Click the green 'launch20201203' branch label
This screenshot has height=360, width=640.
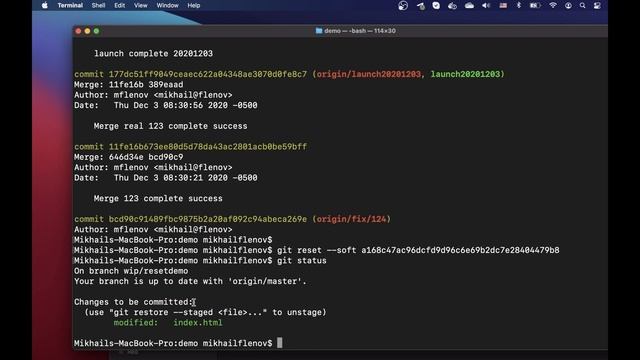[x=465, y=74]
